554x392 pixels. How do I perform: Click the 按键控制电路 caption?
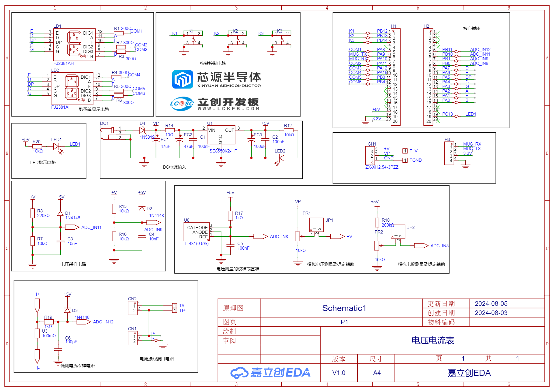(x=213, y=63)
